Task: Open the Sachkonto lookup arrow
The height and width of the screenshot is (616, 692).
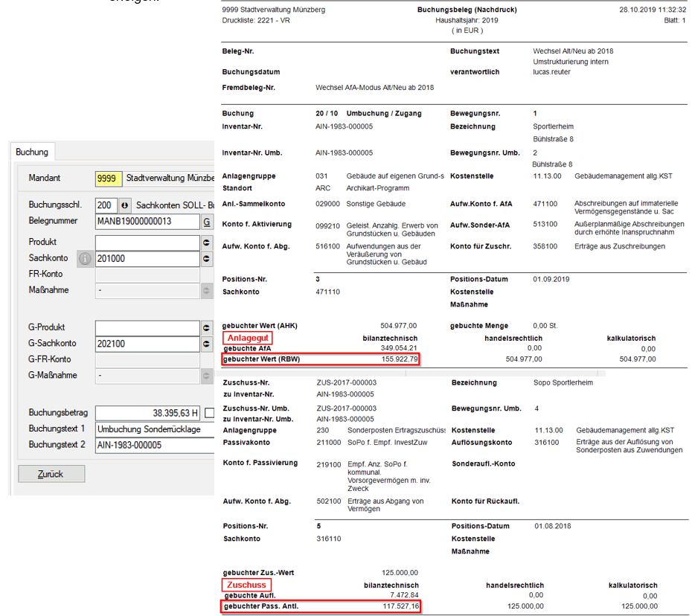Action: click(206, 259)
